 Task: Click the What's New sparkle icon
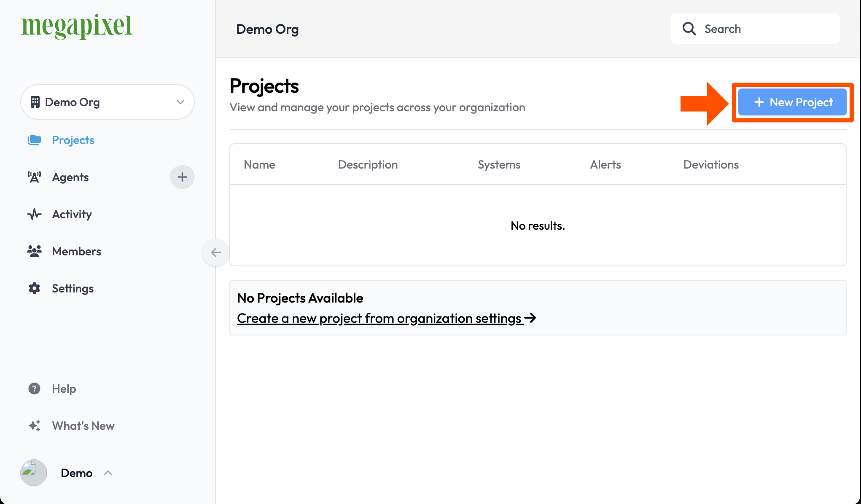[34, 425]
